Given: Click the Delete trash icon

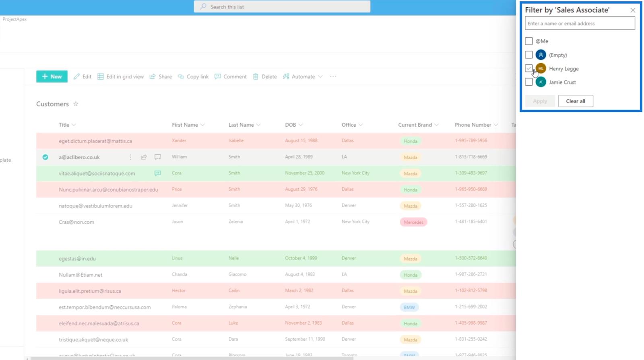Looking at the screenshot, I should point(256,76).
